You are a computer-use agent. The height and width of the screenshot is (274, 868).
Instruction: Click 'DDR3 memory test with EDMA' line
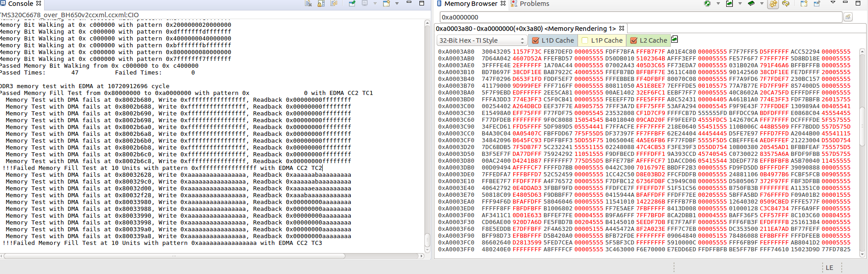point(85,86)
